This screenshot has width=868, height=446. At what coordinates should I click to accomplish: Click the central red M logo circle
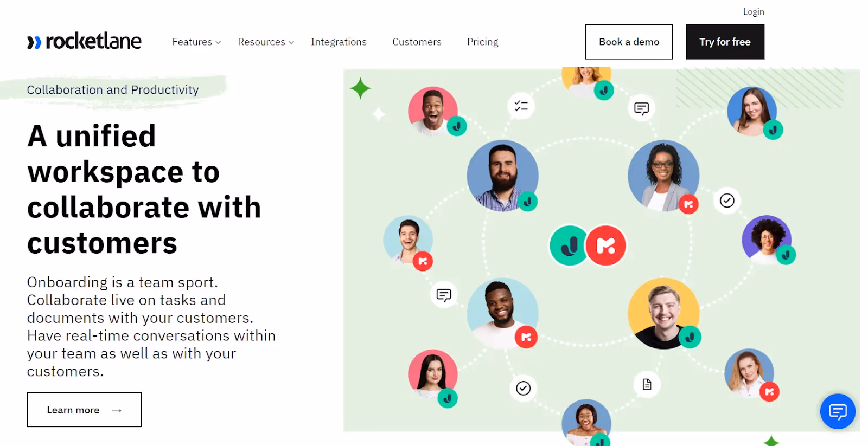click(x=606, y=245)
